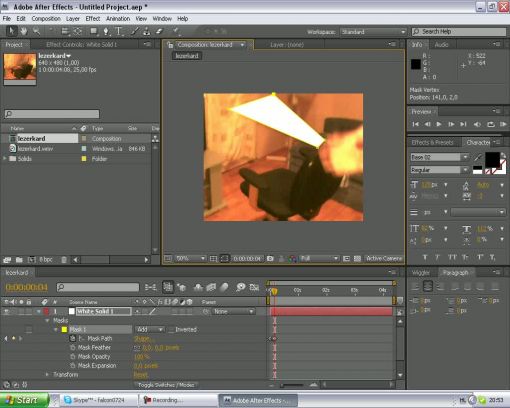
Task: Toggle loop option in Preview panel
Action: 490,124
